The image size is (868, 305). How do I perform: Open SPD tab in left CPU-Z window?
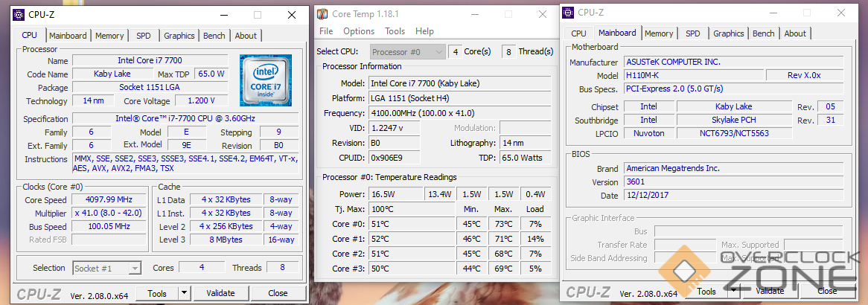click(x=144, y=36)
